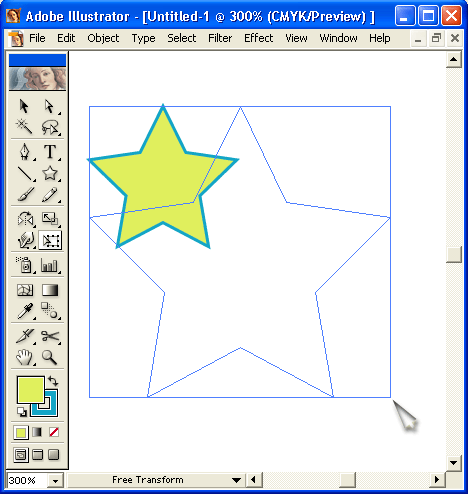The width and height of the screenshot is (468, 494).
Task: Reset to default fill and stroke
Action: (22, 412)
